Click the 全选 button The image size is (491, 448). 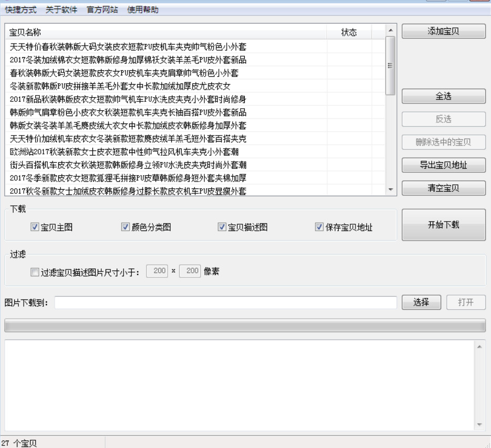443,96
